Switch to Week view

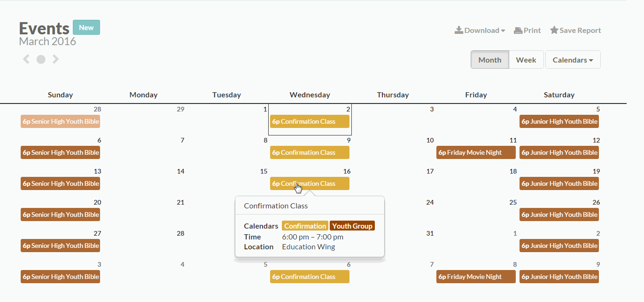click(526, 59)
